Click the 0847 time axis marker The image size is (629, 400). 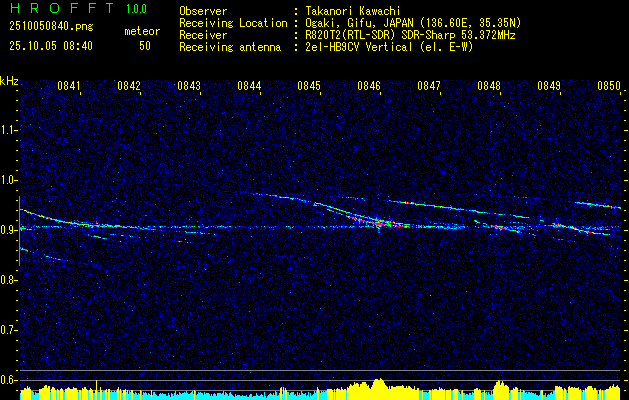tap(429, 86)
